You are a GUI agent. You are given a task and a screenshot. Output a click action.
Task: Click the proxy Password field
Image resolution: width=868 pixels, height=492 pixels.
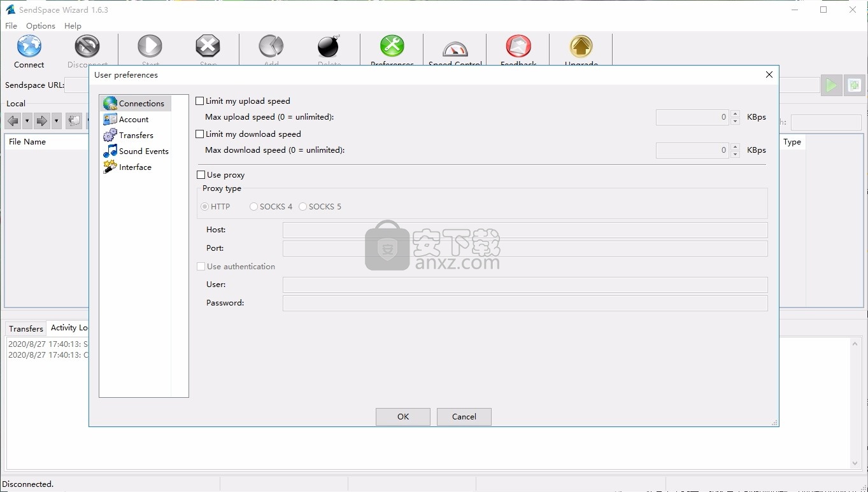pos(525,303)
